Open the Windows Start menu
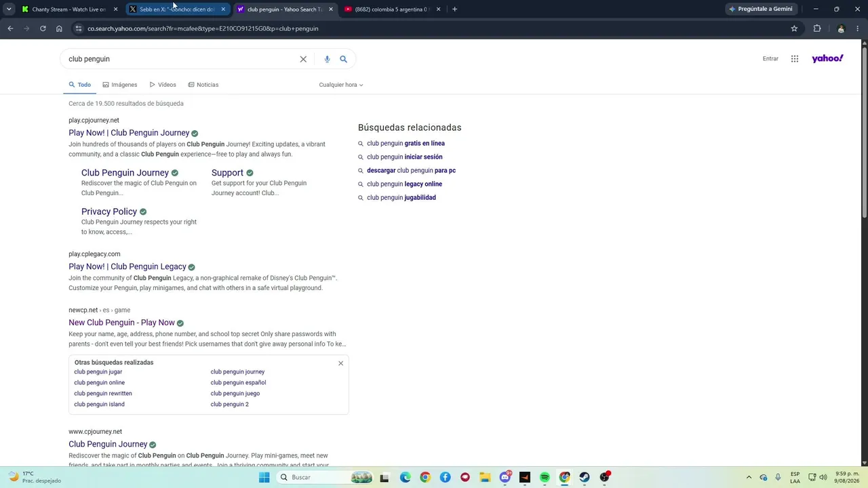 264,477
